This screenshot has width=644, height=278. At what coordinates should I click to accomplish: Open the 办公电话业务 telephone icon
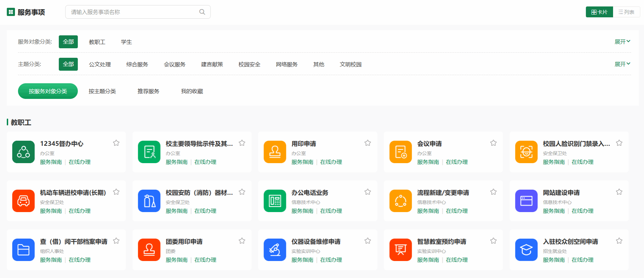pyautogui.click(x=275, y=201)
